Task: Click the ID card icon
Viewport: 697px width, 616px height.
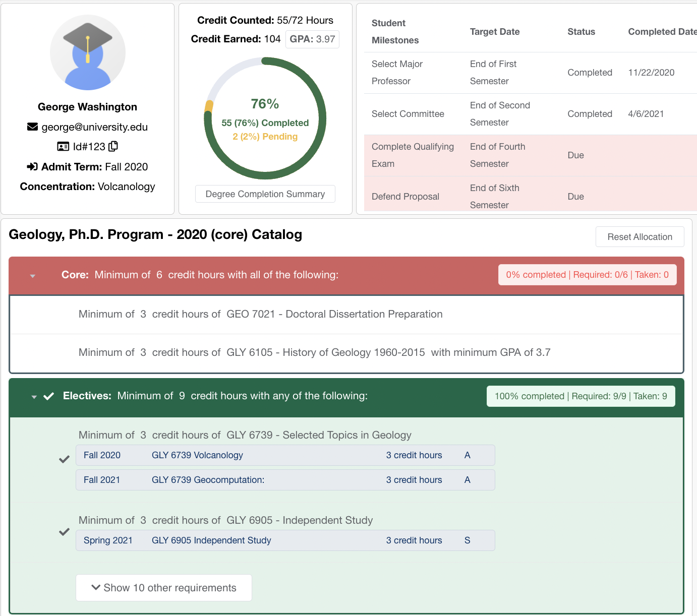Action: point(63,147)
